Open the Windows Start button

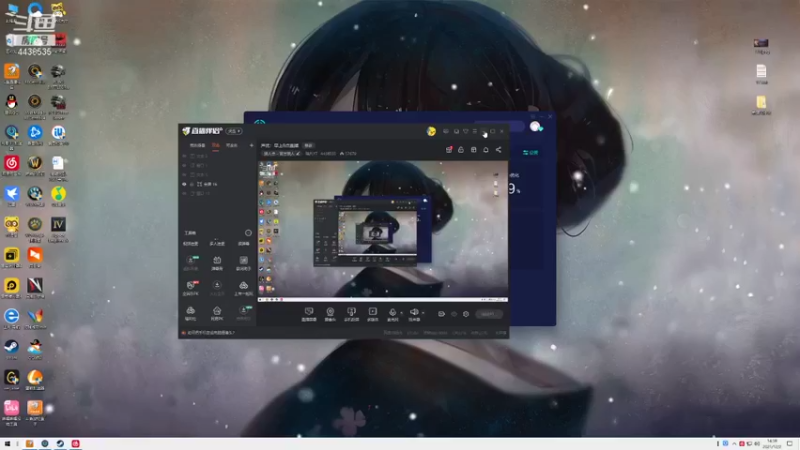click(x=7, y=444)
